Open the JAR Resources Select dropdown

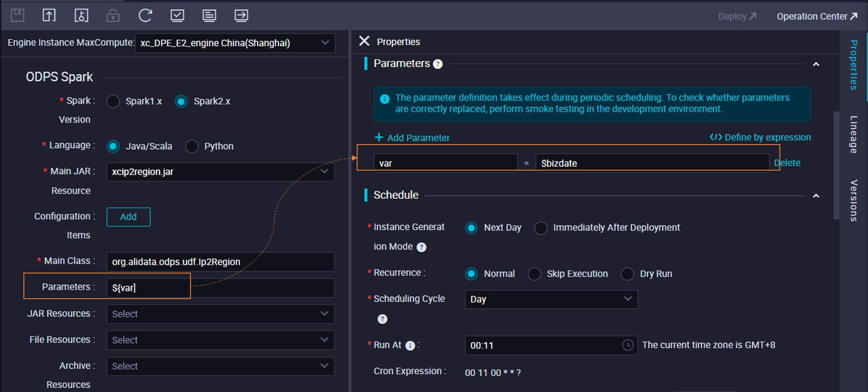pyautogui.click(x=220, y=314)
